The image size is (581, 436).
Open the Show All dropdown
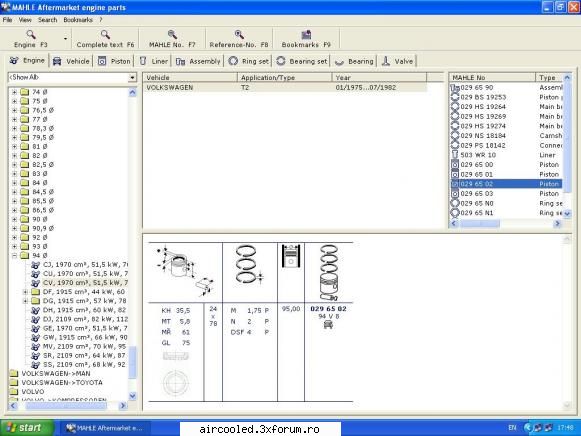click(x=132, y=77)
